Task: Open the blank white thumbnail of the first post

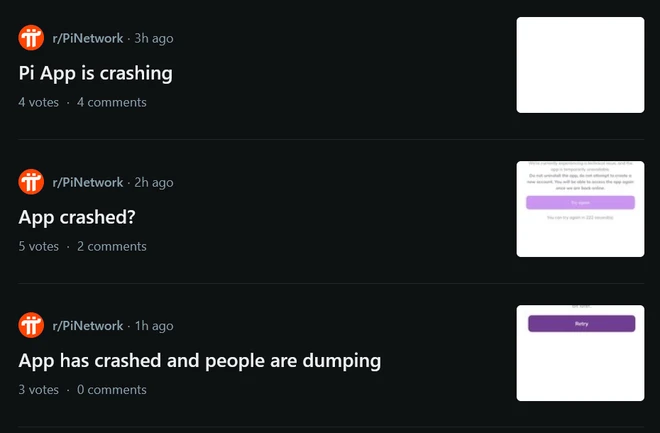Action: pyautogui.click(x=580, y=65)
